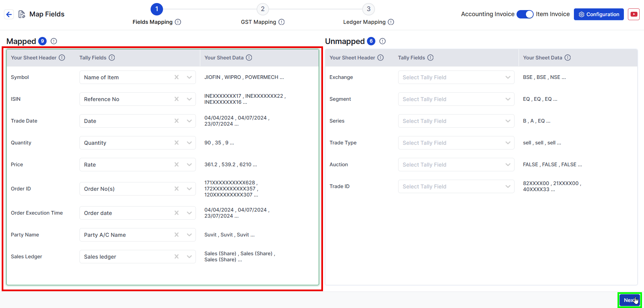Screen dimensions: 644x308
Task: Clear the Reference No mapping
Action: [x=176, y=99]
